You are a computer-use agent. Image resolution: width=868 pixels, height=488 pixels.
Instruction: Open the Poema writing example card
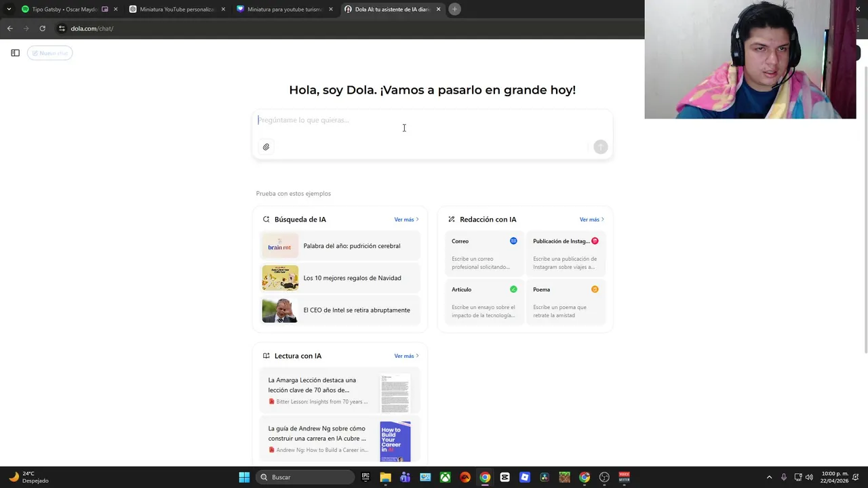pos(566,302)
